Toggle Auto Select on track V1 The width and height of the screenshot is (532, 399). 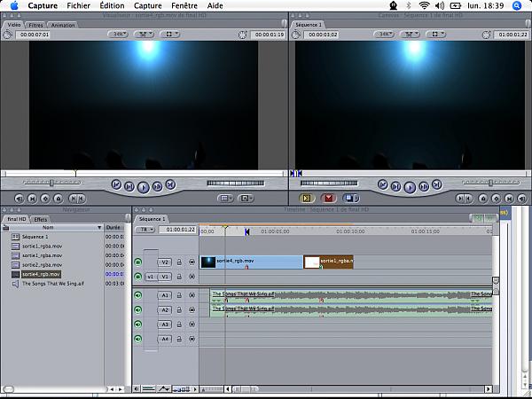click(x=192, y=277)
